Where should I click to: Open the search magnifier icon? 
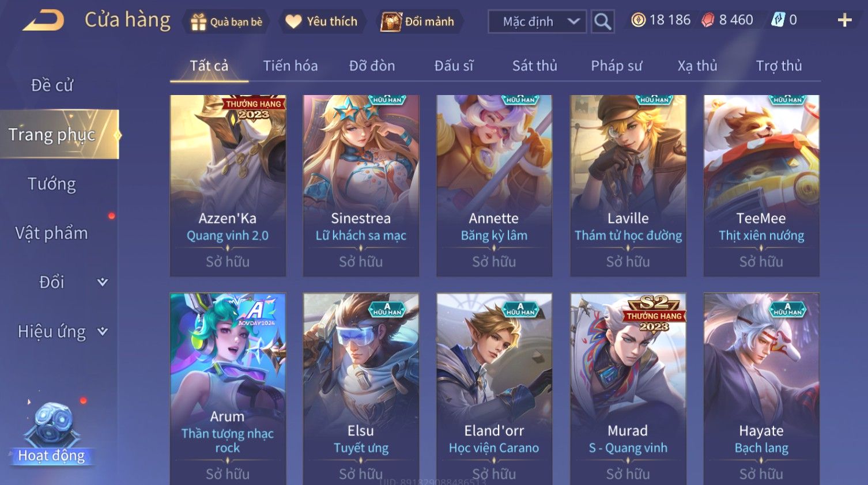[602, 22]
